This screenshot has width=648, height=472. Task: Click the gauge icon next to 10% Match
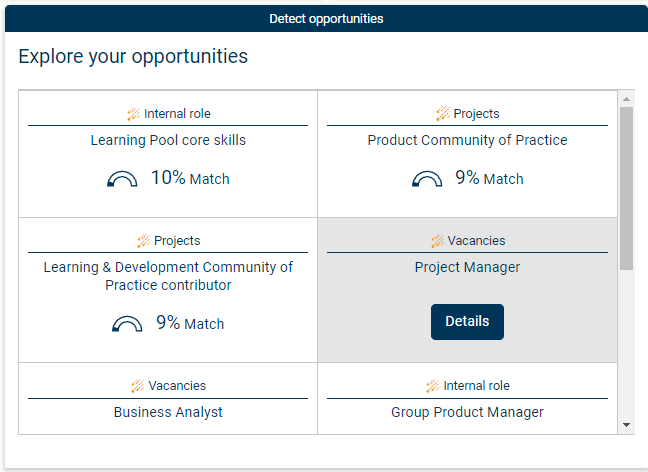coord(122,180)
